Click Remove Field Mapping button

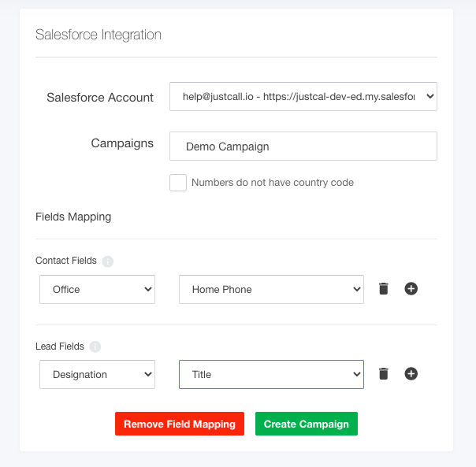[x=180, y=424]
